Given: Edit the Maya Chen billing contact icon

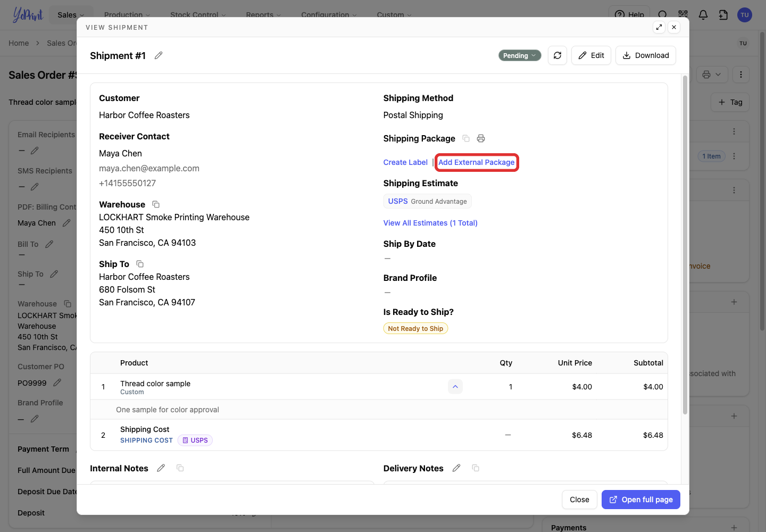Looking at the screenshot, I should tap(66, 223).
